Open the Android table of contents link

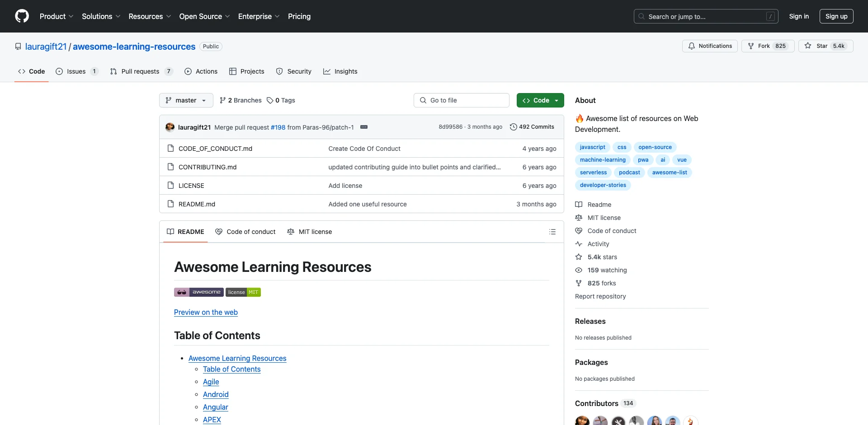[216, 394]
